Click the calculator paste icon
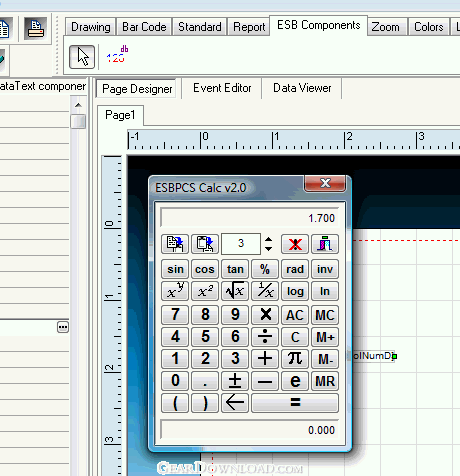Screen dimensions: 460x476 (205, 244)
